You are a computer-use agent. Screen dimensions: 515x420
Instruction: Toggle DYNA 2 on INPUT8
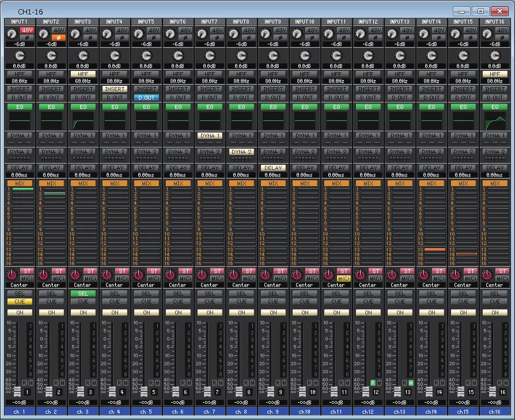241,152
